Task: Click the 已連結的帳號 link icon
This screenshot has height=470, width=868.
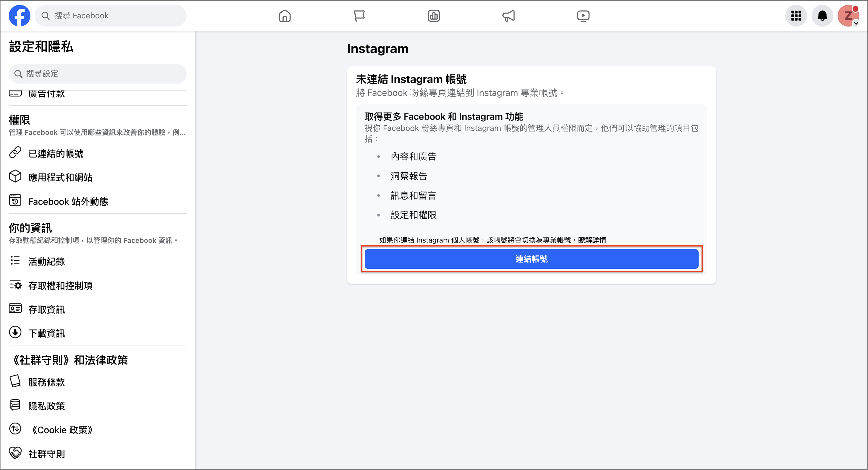Action: pos(15,153)
